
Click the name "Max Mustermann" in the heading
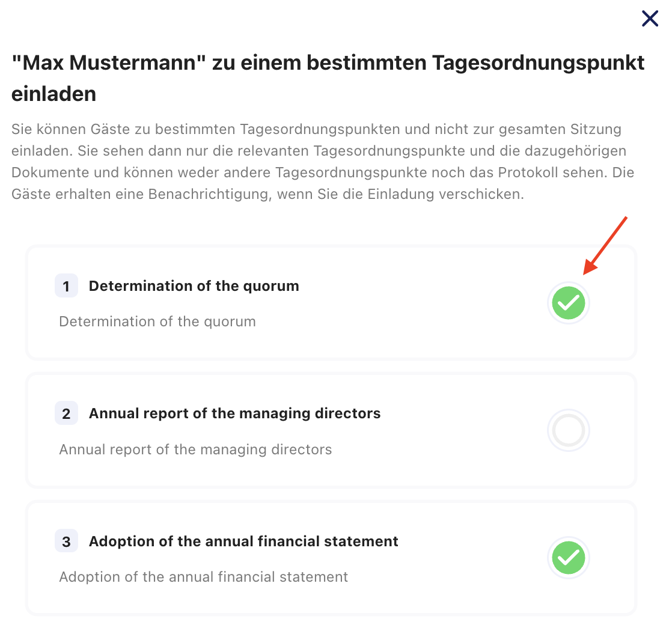click(109, 62)
